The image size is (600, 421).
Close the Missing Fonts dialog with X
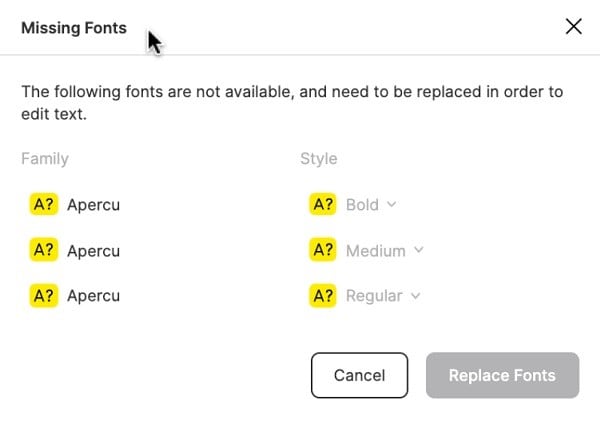click(574, 27)
